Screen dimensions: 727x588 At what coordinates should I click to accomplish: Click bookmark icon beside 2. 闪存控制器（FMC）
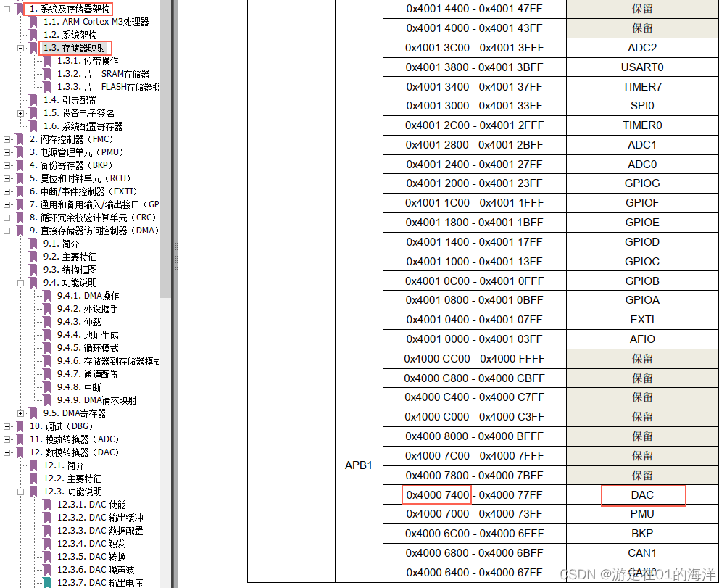[x=20, y=139]
